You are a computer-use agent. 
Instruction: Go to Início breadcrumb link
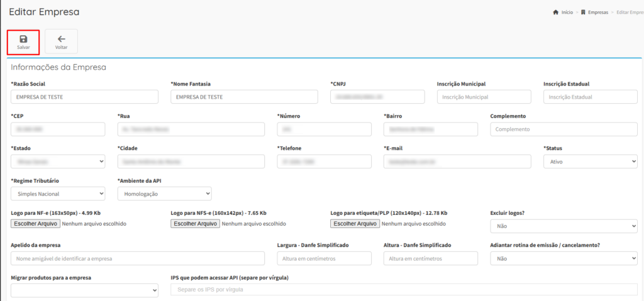click(x=567, y=13)
